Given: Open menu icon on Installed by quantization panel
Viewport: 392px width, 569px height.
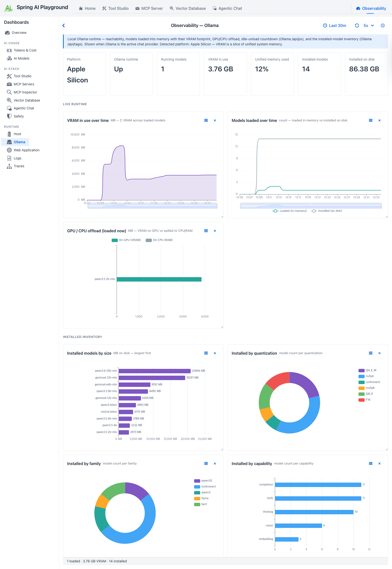Looking at the screenshot, I should point(371,353).
